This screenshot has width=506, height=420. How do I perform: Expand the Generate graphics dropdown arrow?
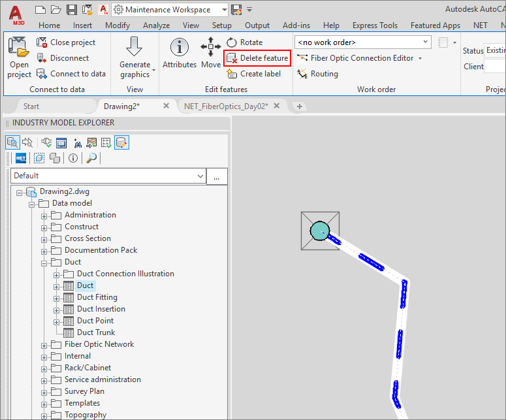tap(154, 71)
